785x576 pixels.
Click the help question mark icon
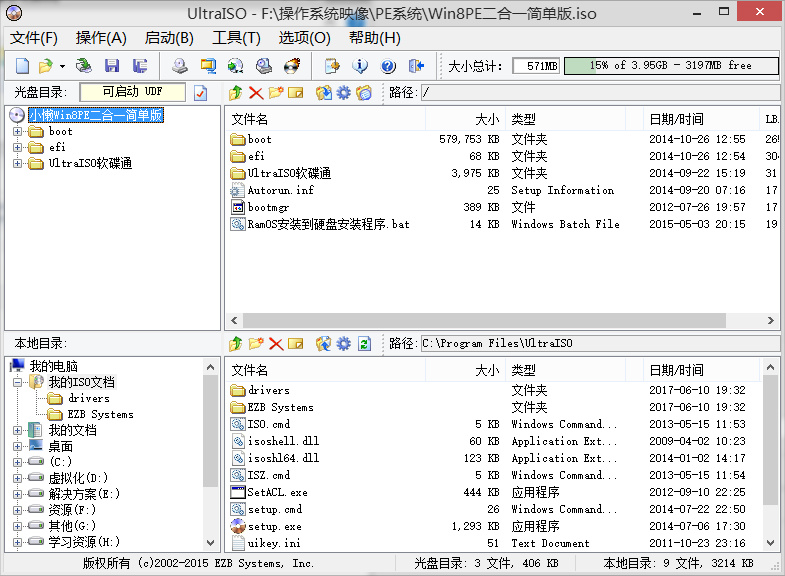[x=388, y=66]
